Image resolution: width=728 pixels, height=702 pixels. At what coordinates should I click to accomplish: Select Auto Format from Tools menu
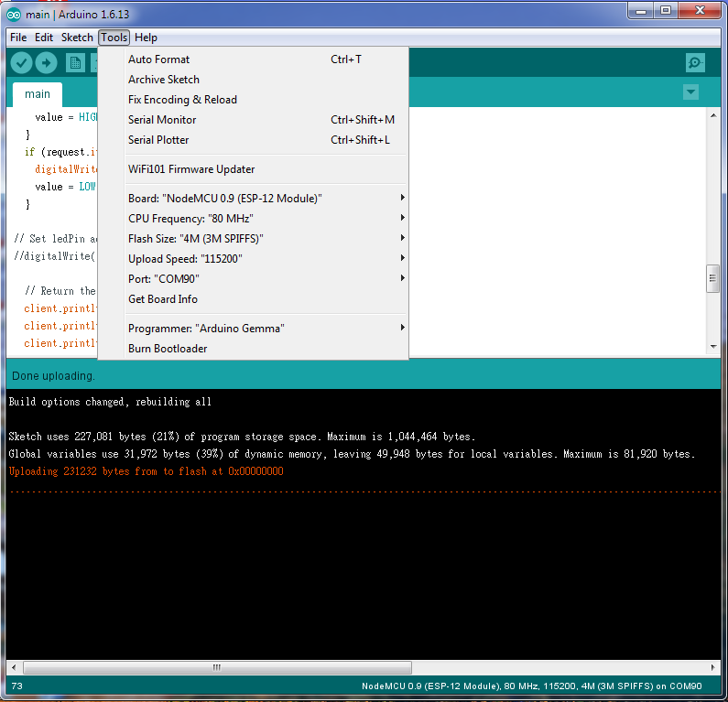[159, 59]
